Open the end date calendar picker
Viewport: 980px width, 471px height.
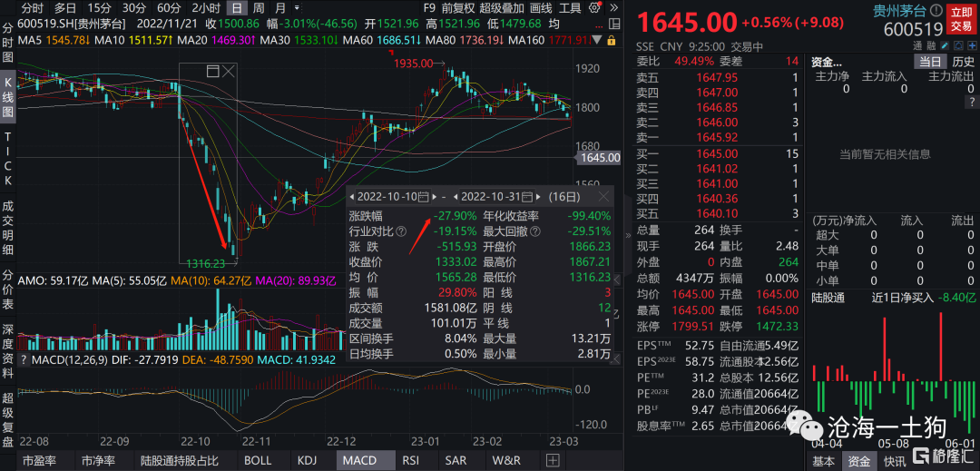[x=528, y=197]
